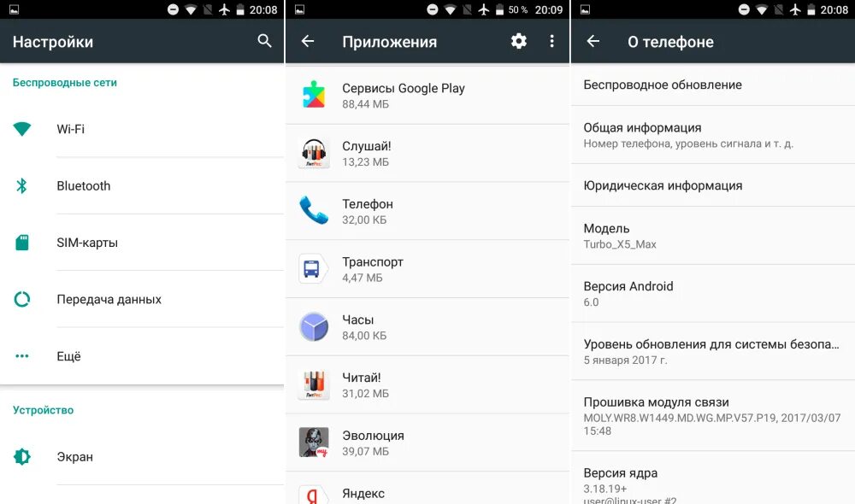Screen dimensions: 855x504
Task: Open Передача данных entry
Action: click(x=142, y=299)
